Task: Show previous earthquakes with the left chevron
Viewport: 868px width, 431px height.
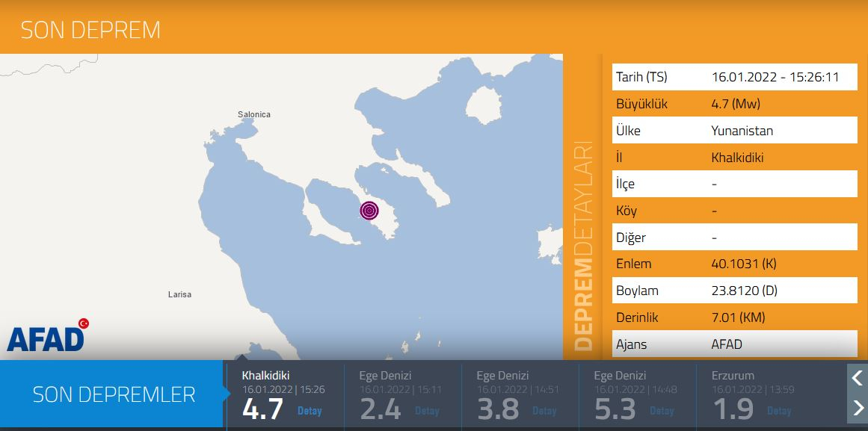Action: (858, 378)
